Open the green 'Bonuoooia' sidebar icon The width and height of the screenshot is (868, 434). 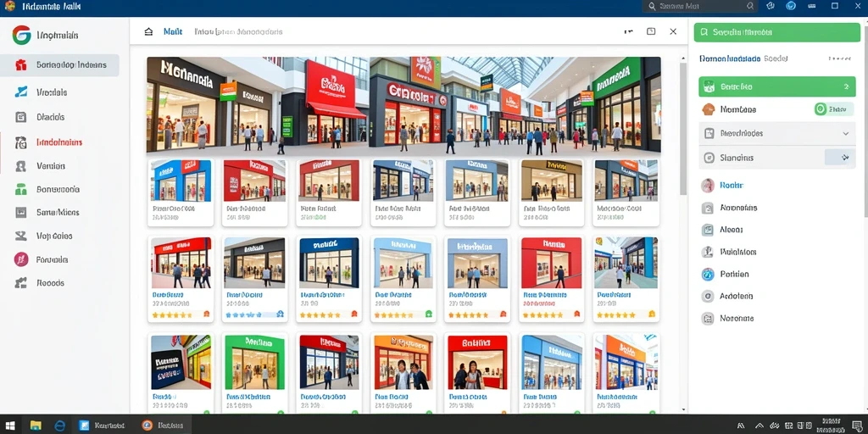tap(21, 189)
